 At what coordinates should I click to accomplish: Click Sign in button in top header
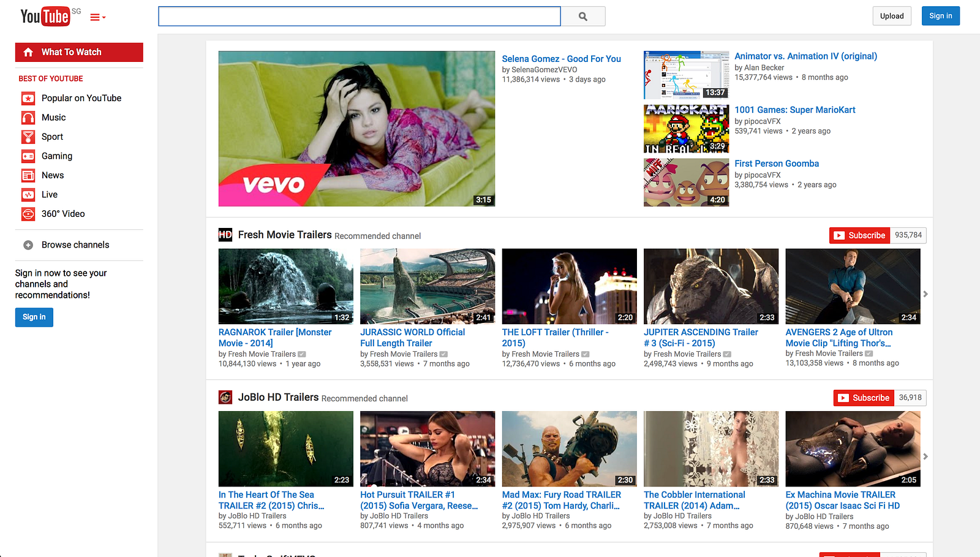tap(941, 16)
